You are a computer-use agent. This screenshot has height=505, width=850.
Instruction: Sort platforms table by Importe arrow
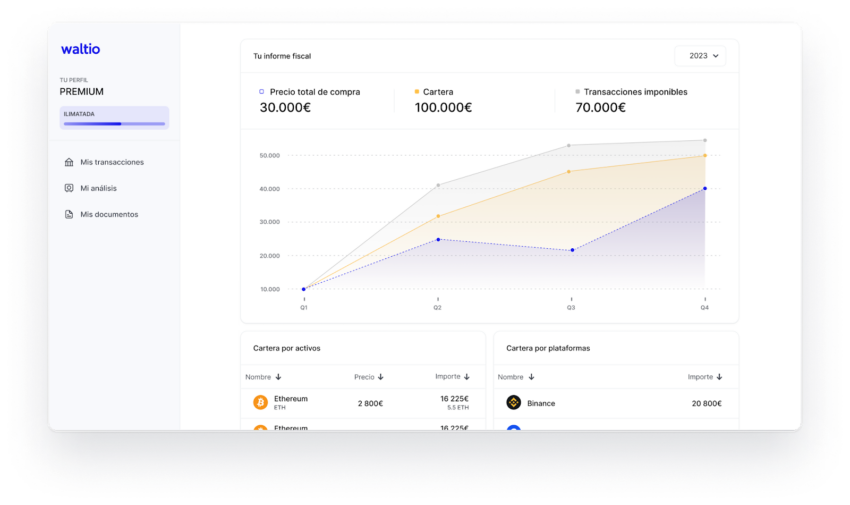(x=720, y=377)
